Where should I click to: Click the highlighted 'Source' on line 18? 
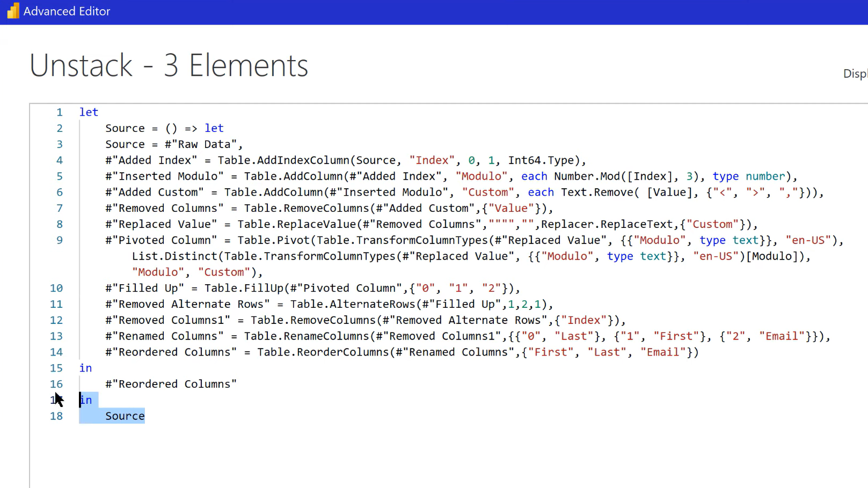tap(125, 416)
